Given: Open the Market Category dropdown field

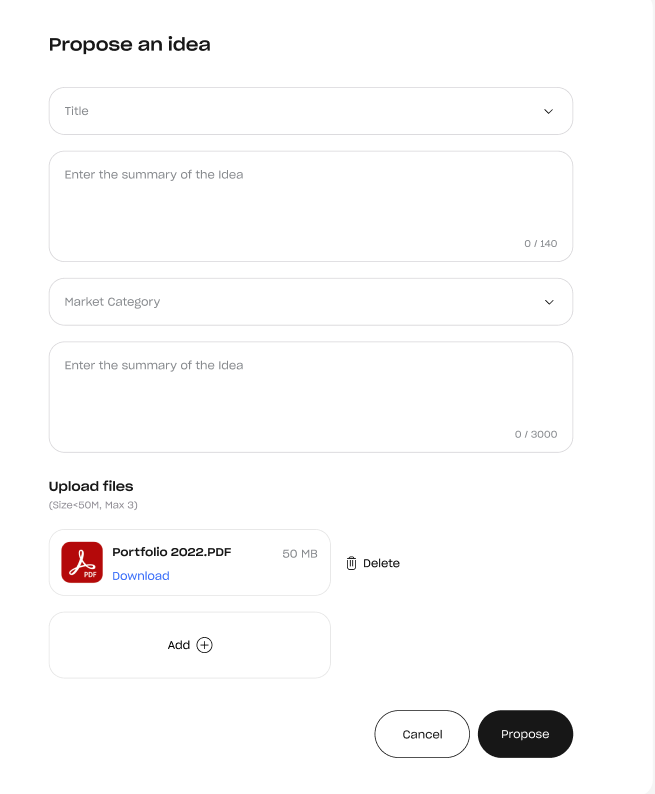Looking at the screenshot, I should pyautogui.click(x=311, y=302).
